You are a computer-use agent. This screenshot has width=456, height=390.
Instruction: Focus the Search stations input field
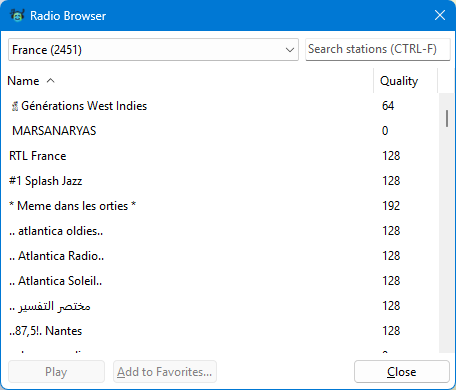tap(378, 49)
